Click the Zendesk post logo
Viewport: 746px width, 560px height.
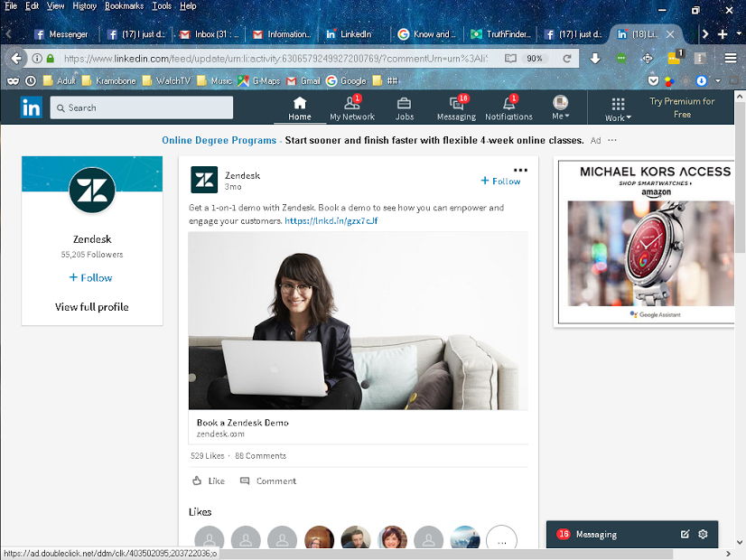click(204, 180)
